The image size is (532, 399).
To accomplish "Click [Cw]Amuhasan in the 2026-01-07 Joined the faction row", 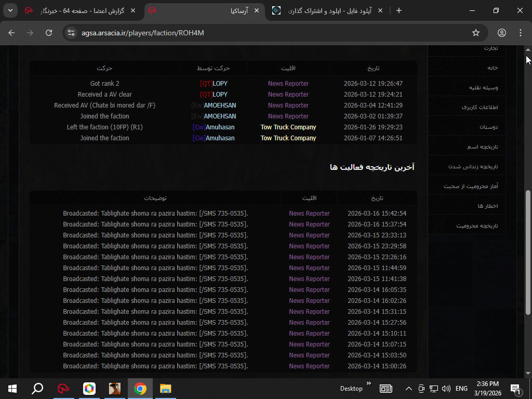I will (214, 138).
